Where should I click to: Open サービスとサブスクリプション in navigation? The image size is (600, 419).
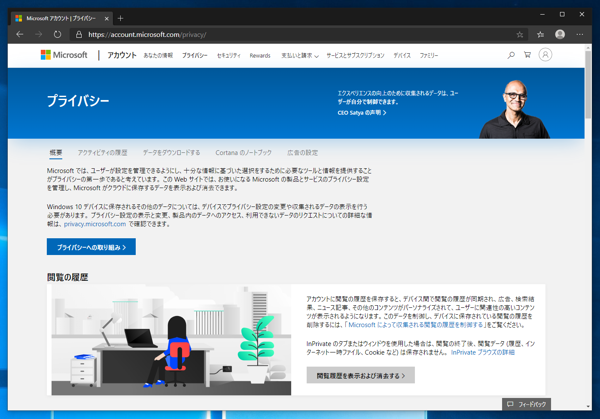click(355, 55)
